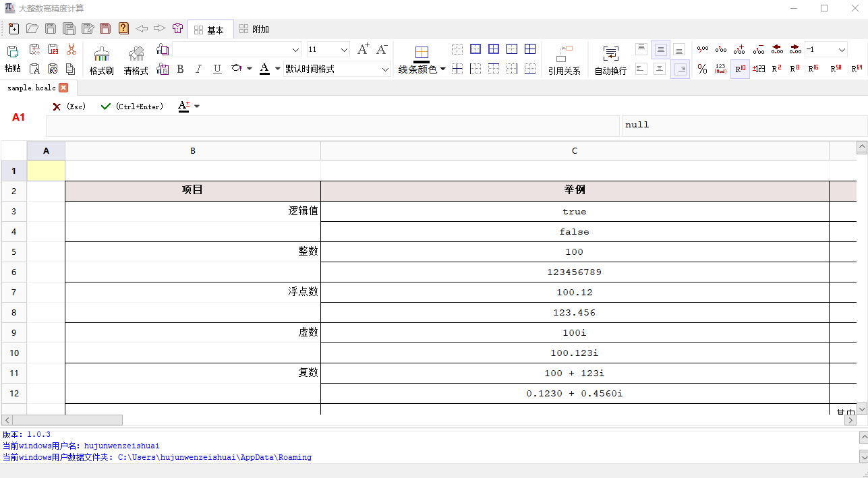Click the red save-all disk icon
Screen dimensions: 868x478
[x=105, y=29]
